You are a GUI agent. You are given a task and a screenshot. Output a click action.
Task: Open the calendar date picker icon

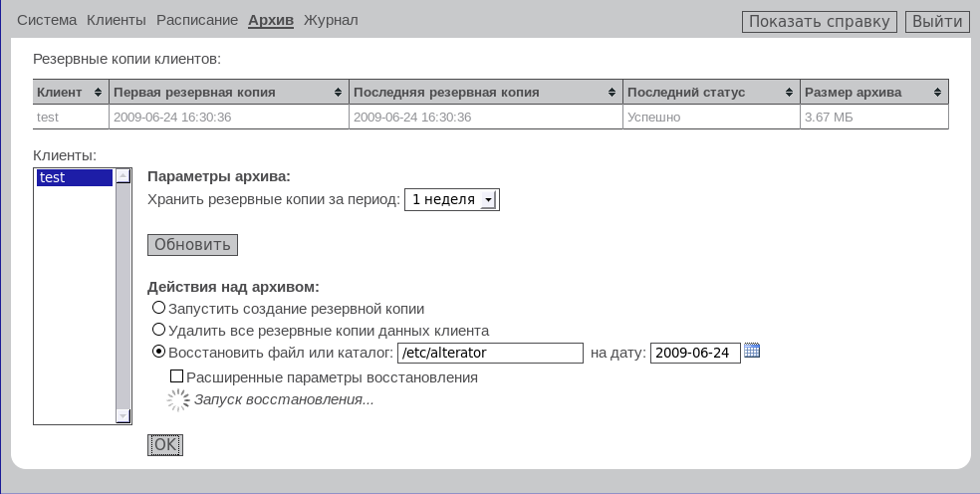coord(752,351)
